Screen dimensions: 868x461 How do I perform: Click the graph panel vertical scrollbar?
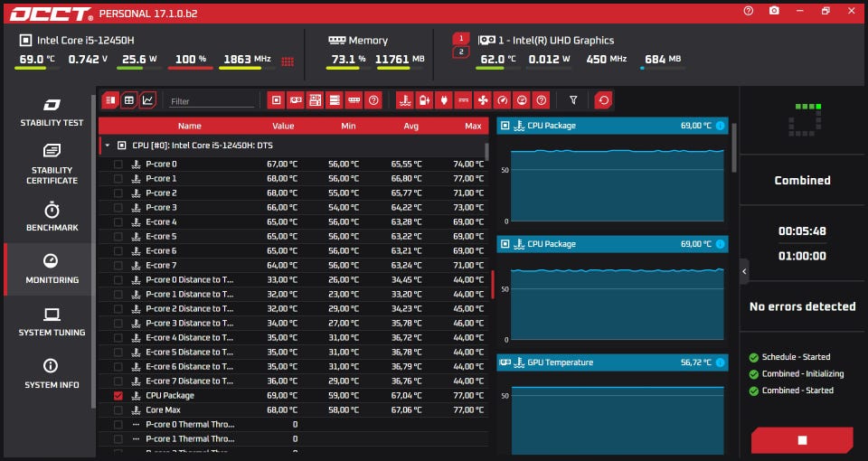coord(734,147)
